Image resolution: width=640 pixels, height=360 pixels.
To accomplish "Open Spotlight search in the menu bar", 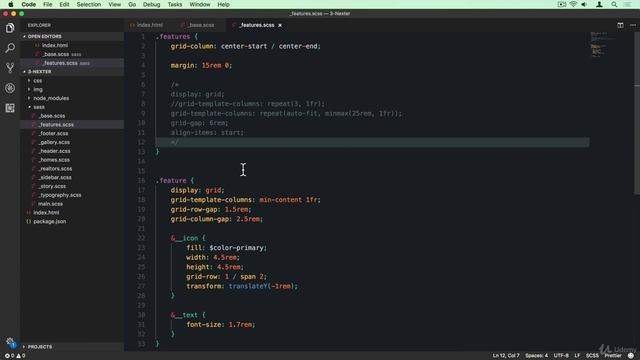I will [614, 4].
